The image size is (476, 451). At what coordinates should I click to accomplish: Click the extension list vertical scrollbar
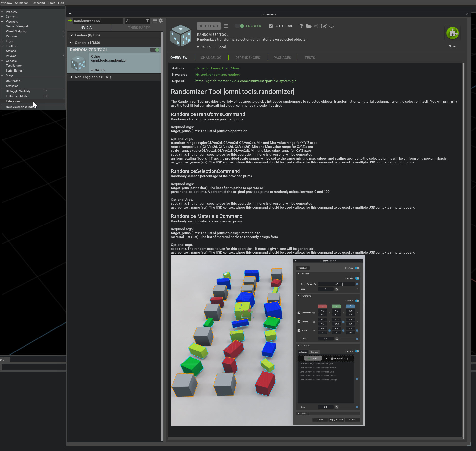coord(162,236)
